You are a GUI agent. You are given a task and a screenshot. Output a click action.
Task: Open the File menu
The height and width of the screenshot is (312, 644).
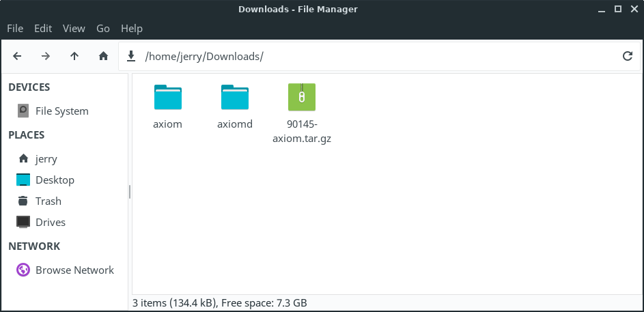[15, 28]
